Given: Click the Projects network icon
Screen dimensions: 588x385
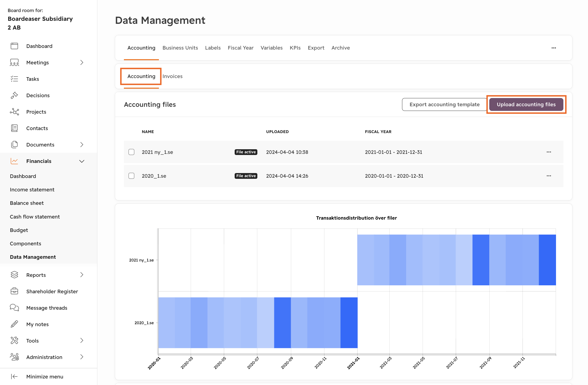Looking at the screenshot, I should pyautogui.click(x=14, y=112).
